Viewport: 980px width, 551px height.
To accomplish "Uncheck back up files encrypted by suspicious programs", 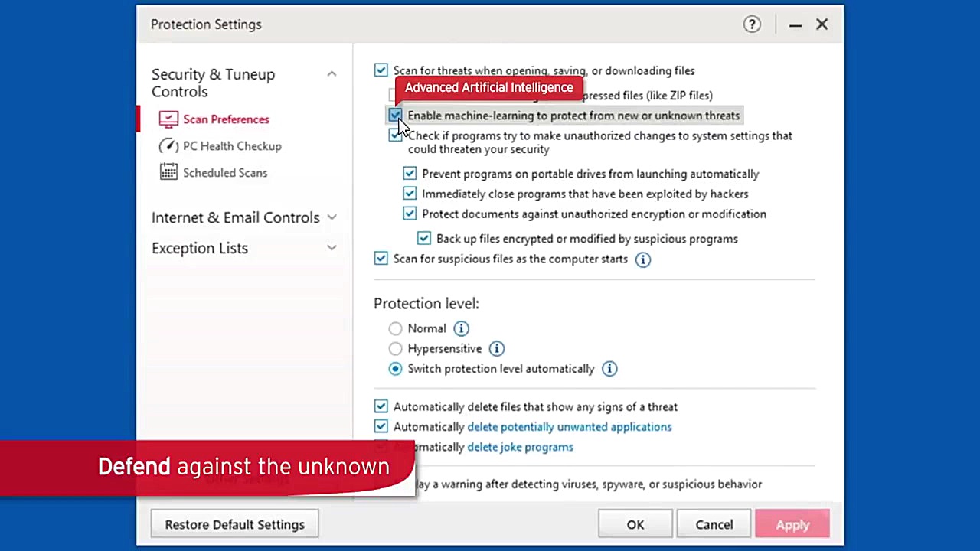I will tap(424, 239).
